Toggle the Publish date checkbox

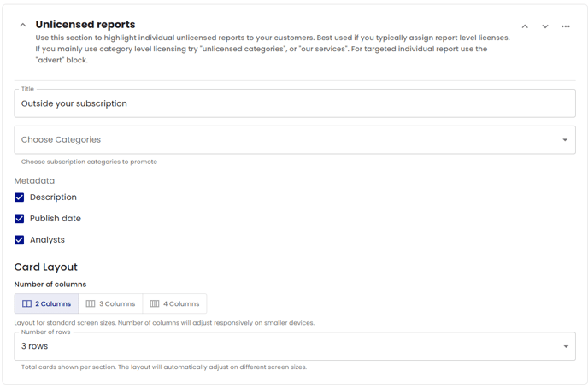(20, 219)
